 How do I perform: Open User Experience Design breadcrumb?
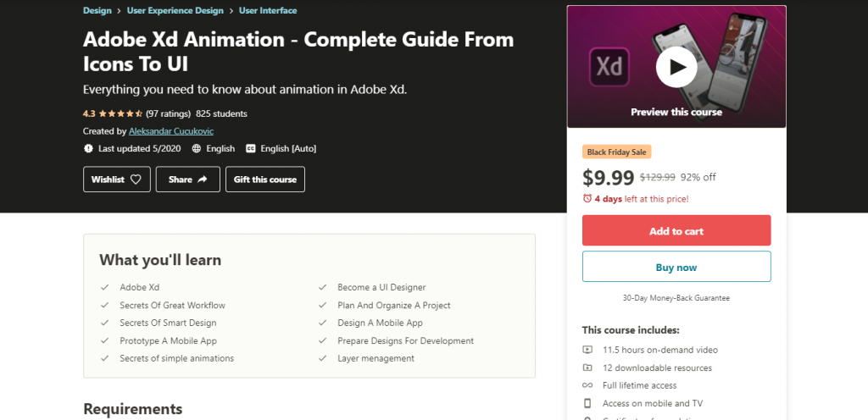click(x=175, y=10)
